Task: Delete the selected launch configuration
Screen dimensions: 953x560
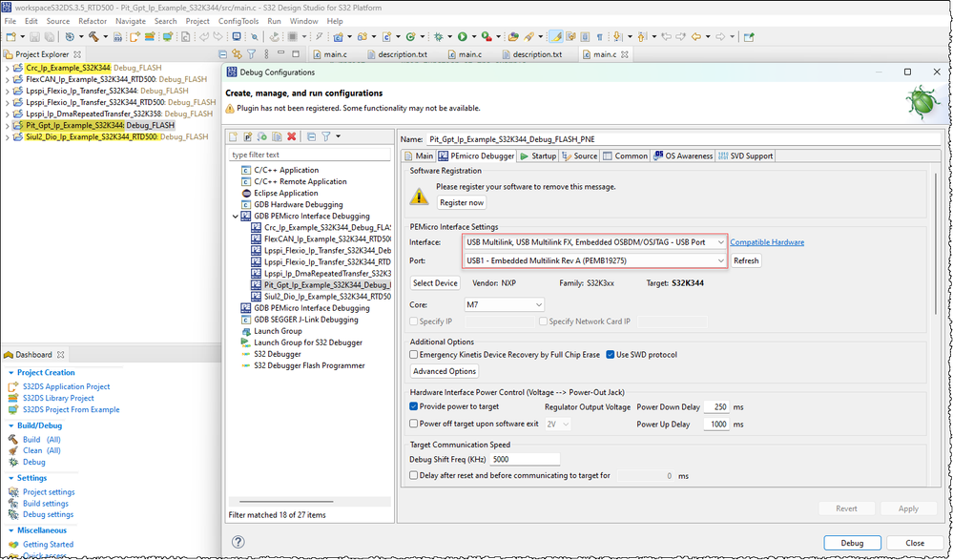Action: [291, 135]
